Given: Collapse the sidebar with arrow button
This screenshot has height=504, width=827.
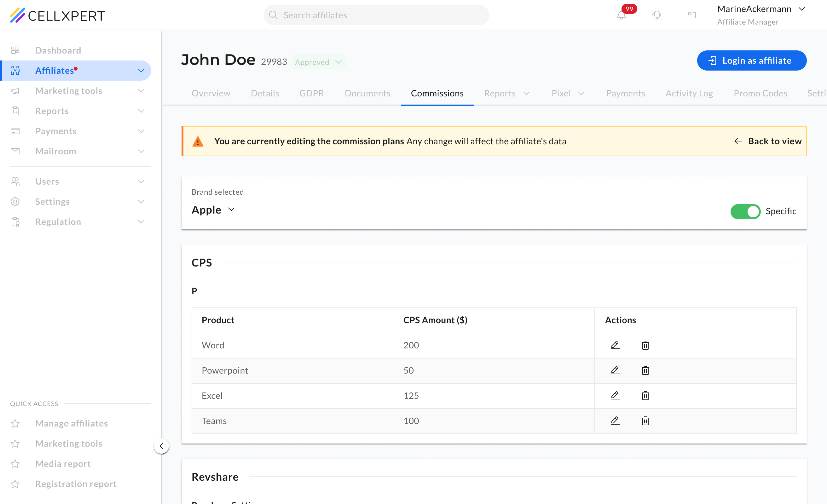Looking at the screenshot, I should pos(161,446).
